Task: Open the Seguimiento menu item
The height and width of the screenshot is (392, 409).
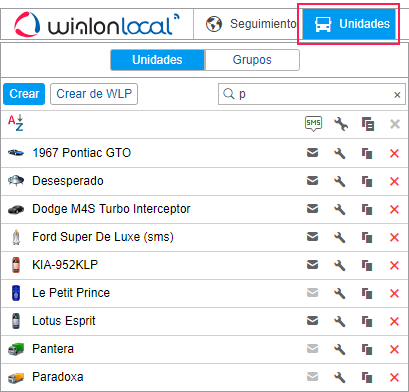Action: (251, 24)
